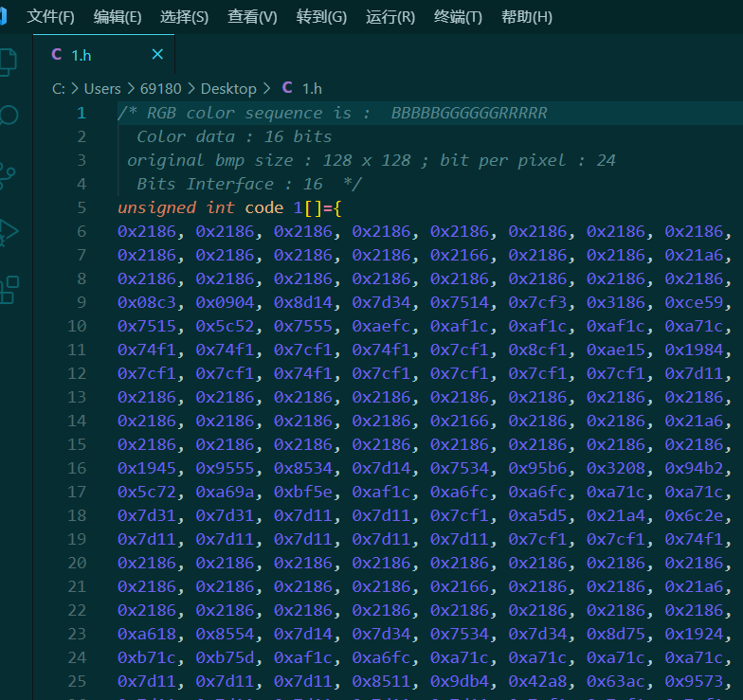743x700 pixels.
Task: Click the value 0x1984 on line 11
Action: click(x=694, y=350)
